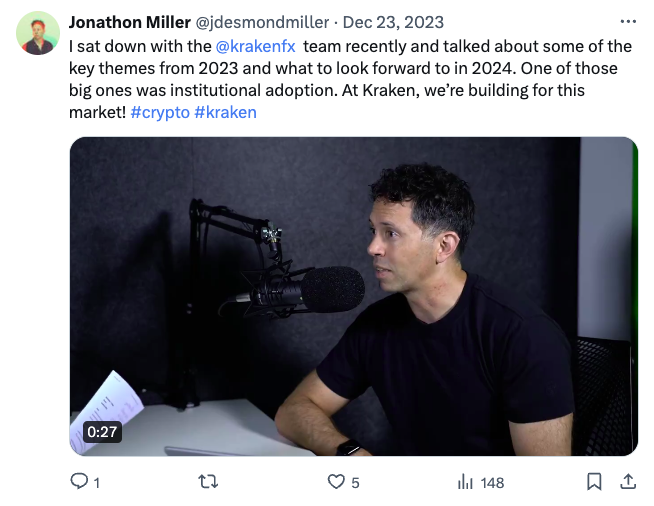Click the like count number 5
The width and height of the screenshot is (654, 506).
pyautogui.click(x=355, y=483)
